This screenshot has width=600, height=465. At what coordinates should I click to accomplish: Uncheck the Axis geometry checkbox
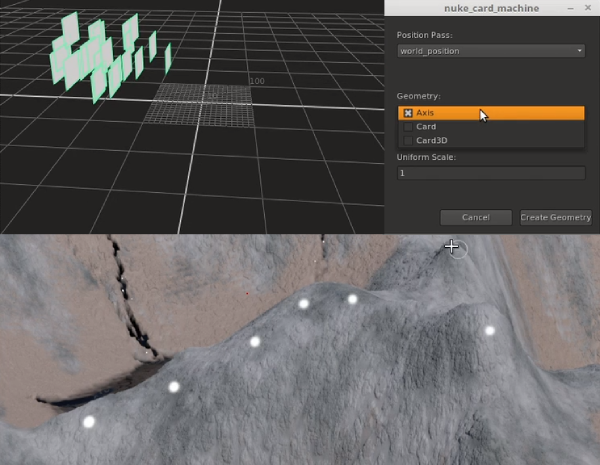click(x=408, y=113)
